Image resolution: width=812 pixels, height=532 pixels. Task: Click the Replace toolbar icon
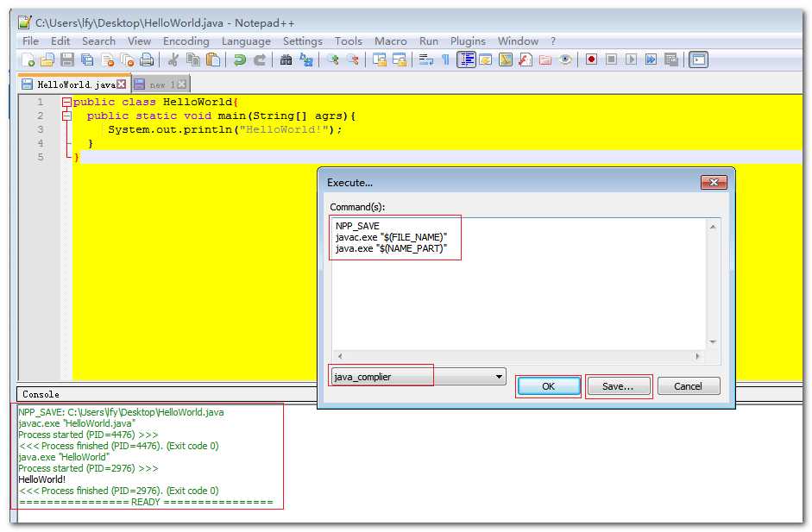click(306, 60)
